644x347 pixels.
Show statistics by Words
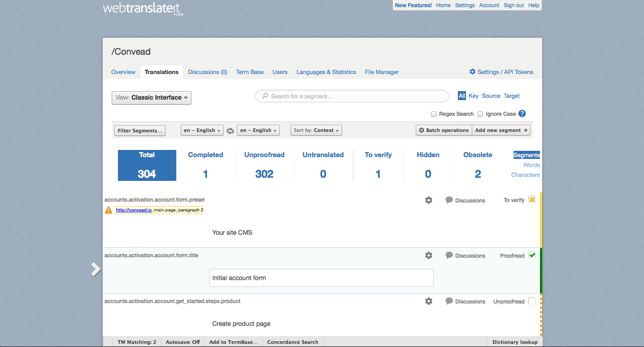[531, 165]
